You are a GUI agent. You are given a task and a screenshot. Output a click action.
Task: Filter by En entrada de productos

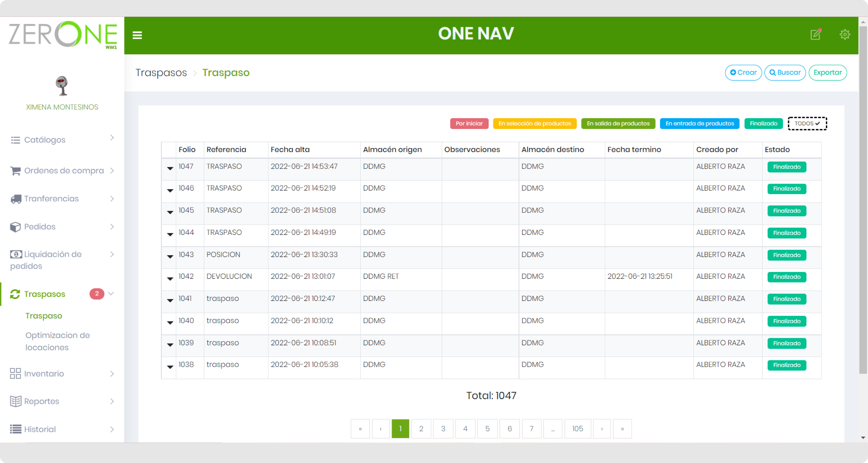tap(699, 123)
